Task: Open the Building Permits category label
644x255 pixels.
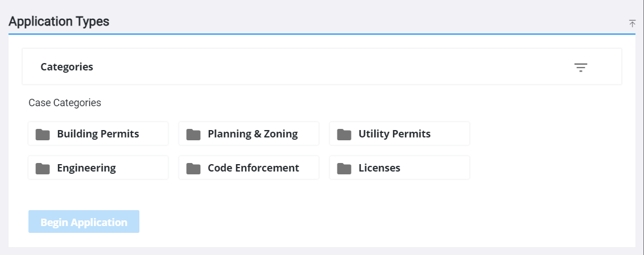Action: 98,133
